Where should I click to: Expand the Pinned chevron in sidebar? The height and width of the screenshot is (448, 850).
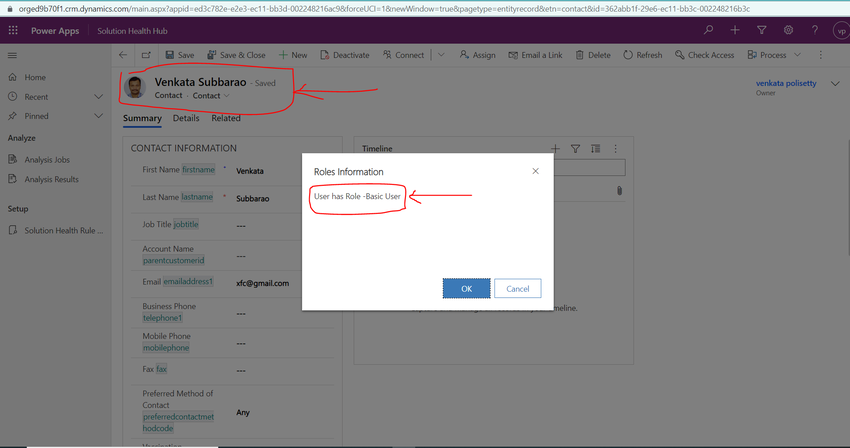pos(99,116)
